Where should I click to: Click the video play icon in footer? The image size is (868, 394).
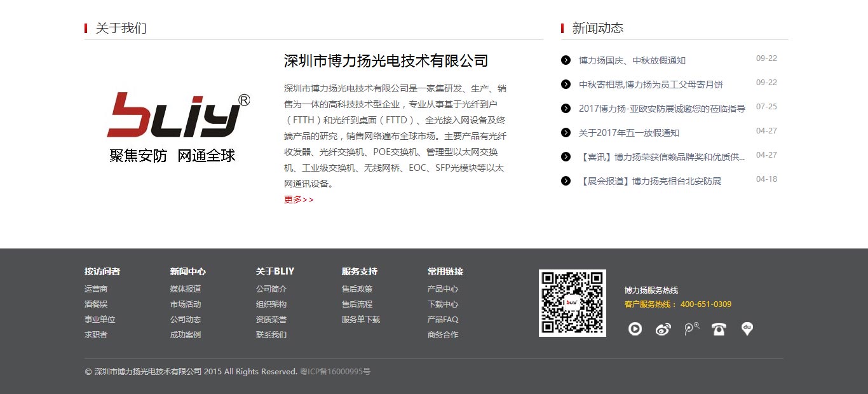(x=635, y=329)
